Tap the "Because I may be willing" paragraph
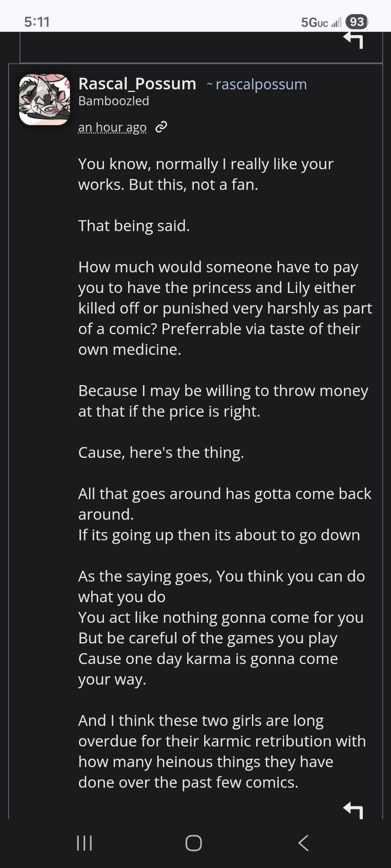The height and width of the screenshot is (868, 391). [x=223, y=401]
